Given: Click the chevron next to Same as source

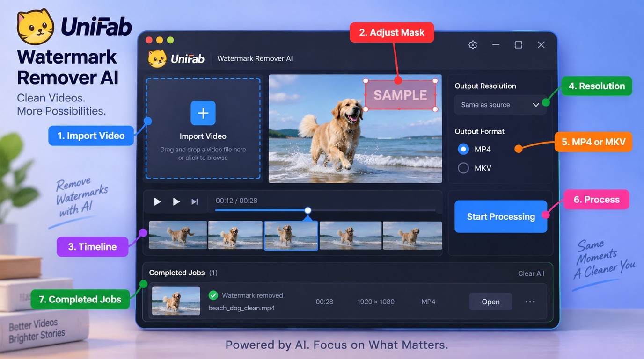Looking at the screenshot, I should (x=536, y=105).
